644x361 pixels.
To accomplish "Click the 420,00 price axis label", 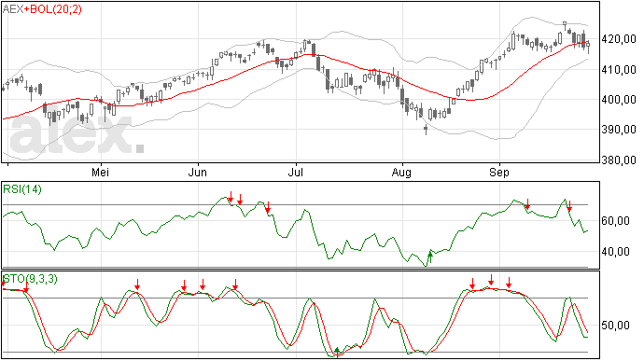I will click(619, 39).
